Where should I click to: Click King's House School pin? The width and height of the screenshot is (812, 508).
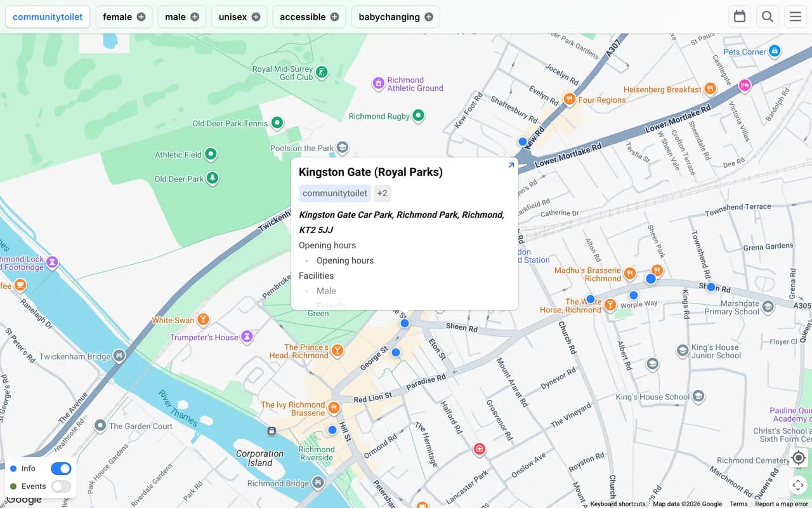click(x=698, y=397)
